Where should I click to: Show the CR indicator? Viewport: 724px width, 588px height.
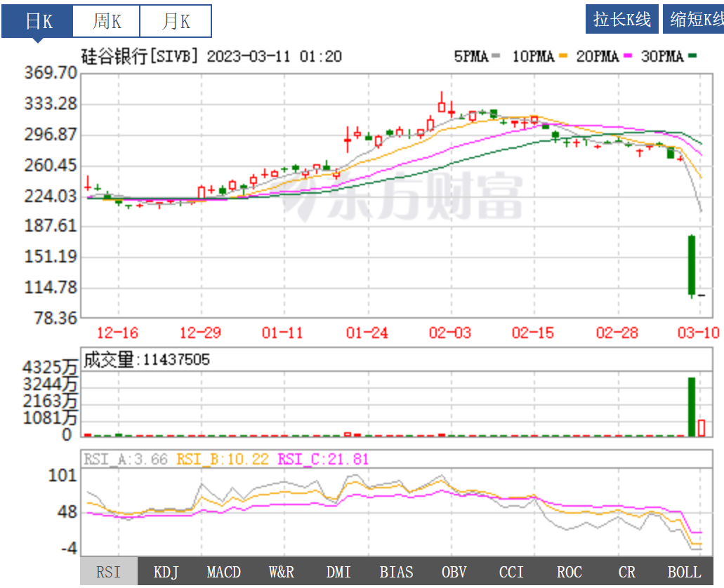[627, 573]
